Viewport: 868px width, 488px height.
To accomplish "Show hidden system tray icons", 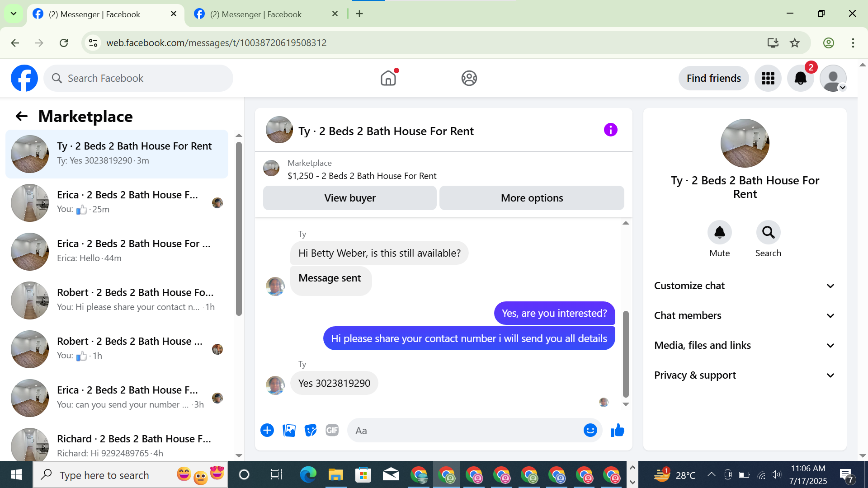I will 711,474.
